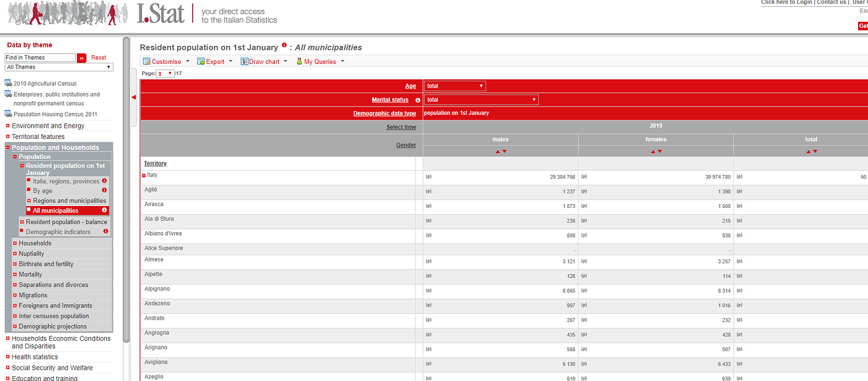Screen dimensions: 868x381
Task: Sort males column descending
Action: [x=504, y=151]
